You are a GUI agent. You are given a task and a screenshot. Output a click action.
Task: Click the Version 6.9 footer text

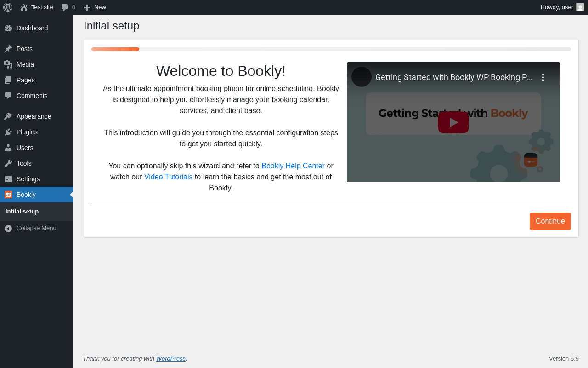point(564,358)
